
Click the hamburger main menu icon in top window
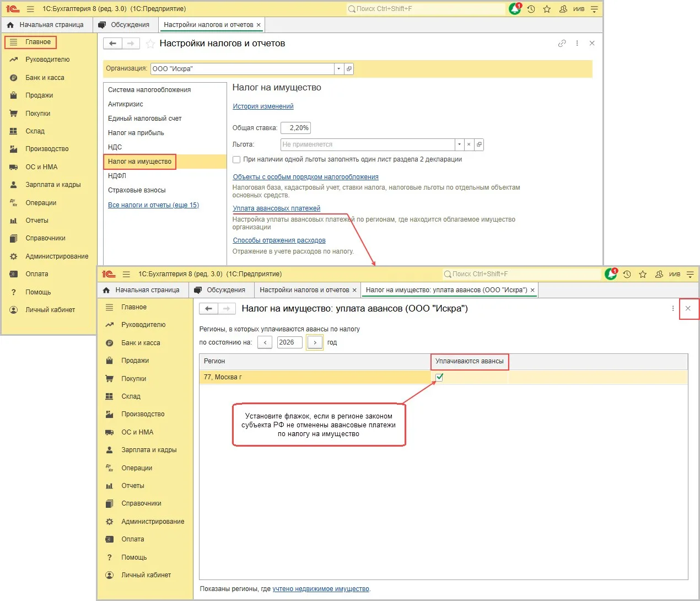(x=30, y=9)
